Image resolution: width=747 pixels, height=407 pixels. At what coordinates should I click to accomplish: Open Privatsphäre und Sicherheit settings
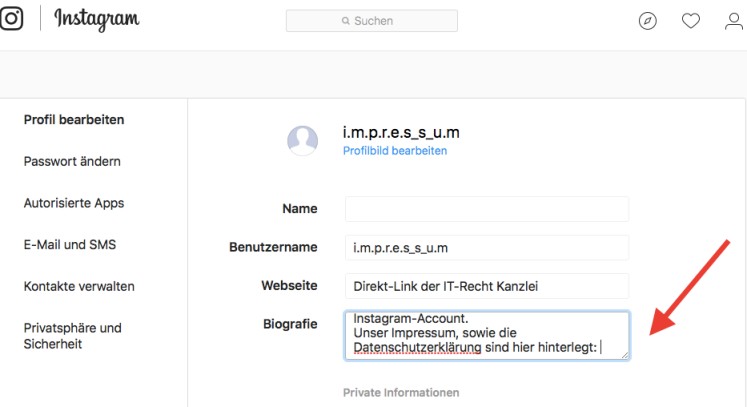72,336
